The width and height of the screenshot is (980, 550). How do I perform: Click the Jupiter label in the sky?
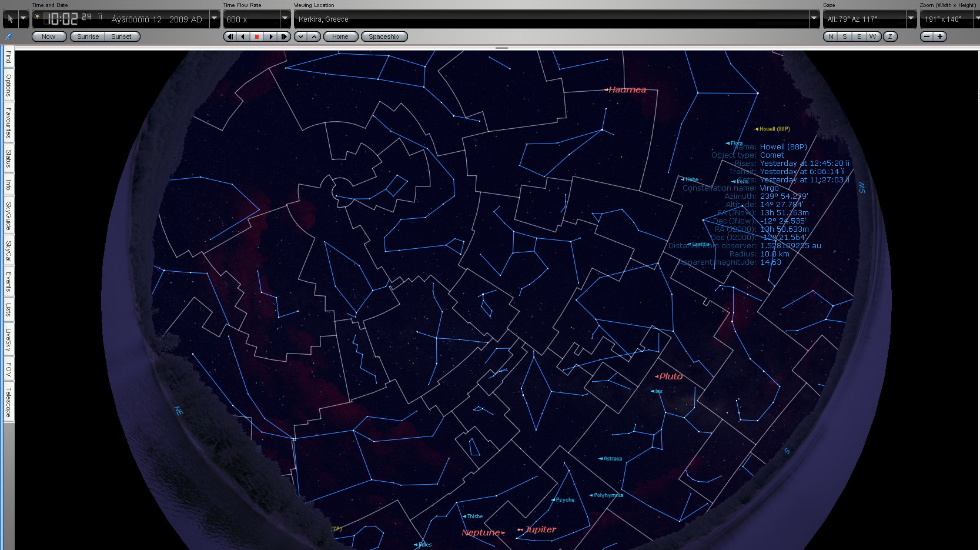(x=540, y=529)
